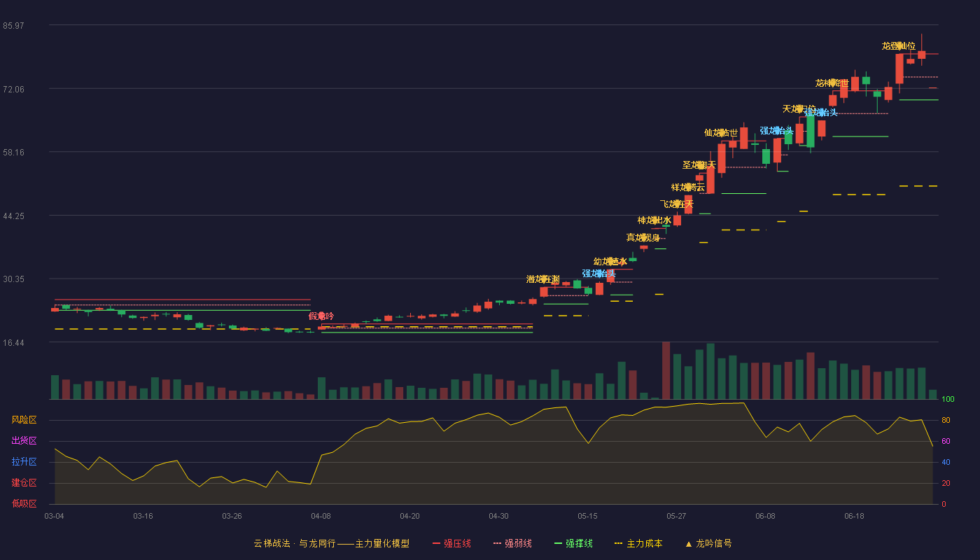The image size is (980, 560).
Task: Click the tallest dark-red volume bar
Action: [x=666, y=370]
